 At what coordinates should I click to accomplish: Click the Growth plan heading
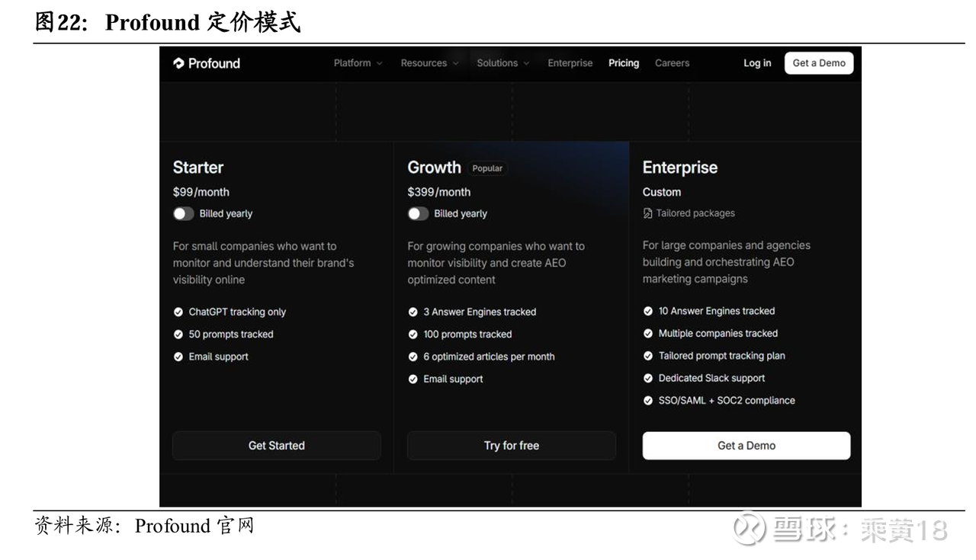point(434,168)
